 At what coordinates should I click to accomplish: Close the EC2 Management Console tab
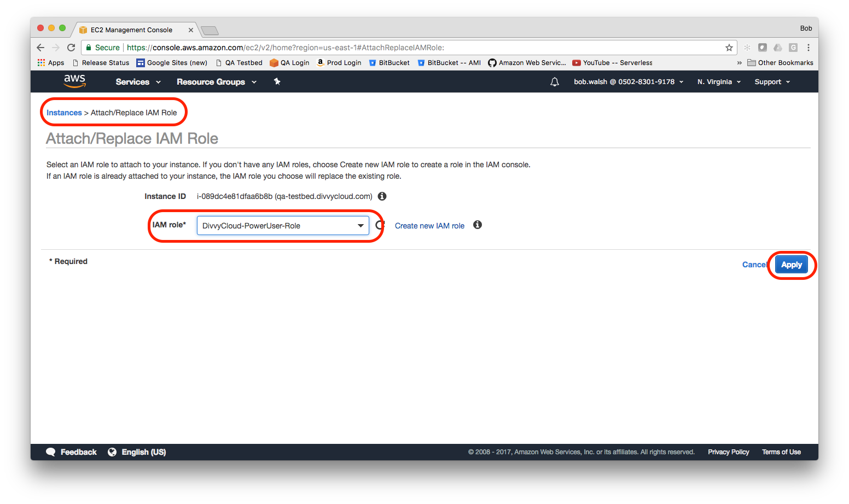(191, 30)
